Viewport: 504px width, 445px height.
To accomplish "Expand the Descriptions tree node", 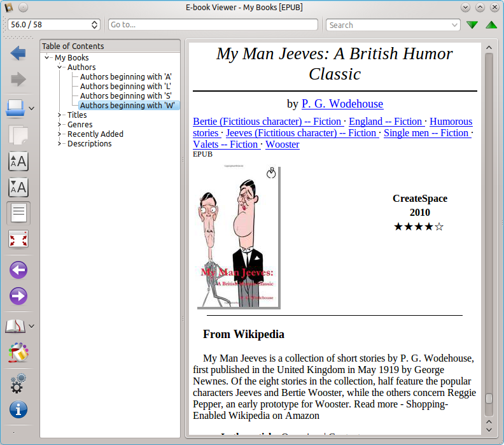I will tap(59, 143).
